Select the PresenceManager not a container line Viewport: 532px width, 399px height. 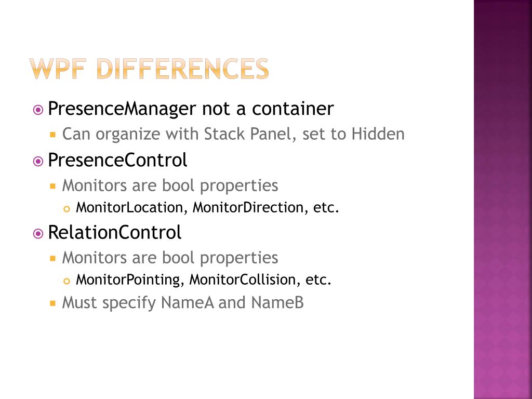click(x=191, y=109)
